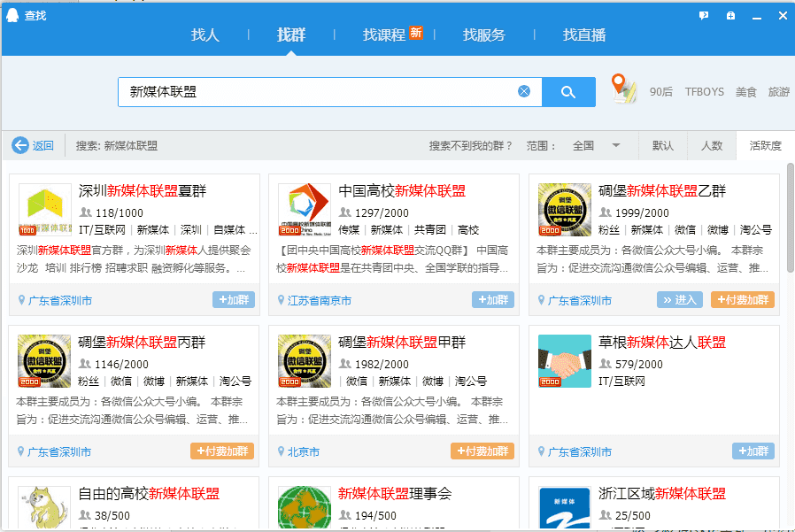Open 中国高校新媒体联盟 group avatar
This screenshot has height=532, width=795.
coord(305,211)
